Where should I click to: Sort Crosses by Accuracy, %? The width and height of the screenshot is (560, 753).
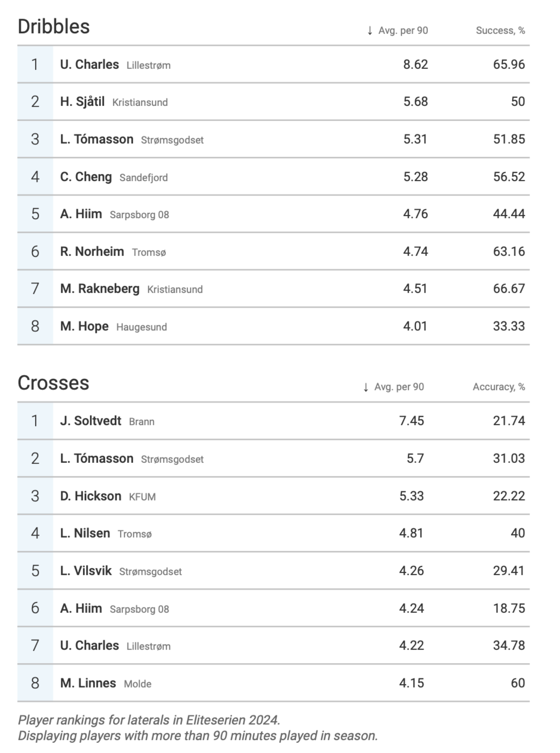(x=499, y=387)
